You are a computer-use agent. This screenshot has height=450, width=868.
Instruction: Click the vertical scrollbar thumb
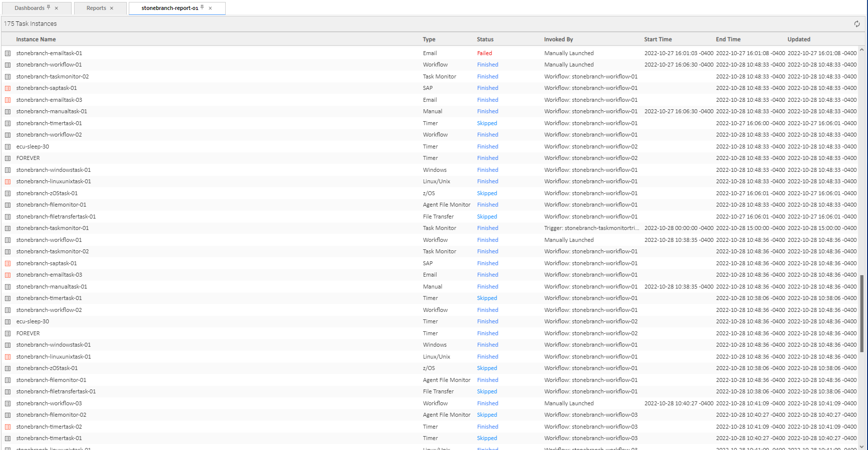(862, 313)
